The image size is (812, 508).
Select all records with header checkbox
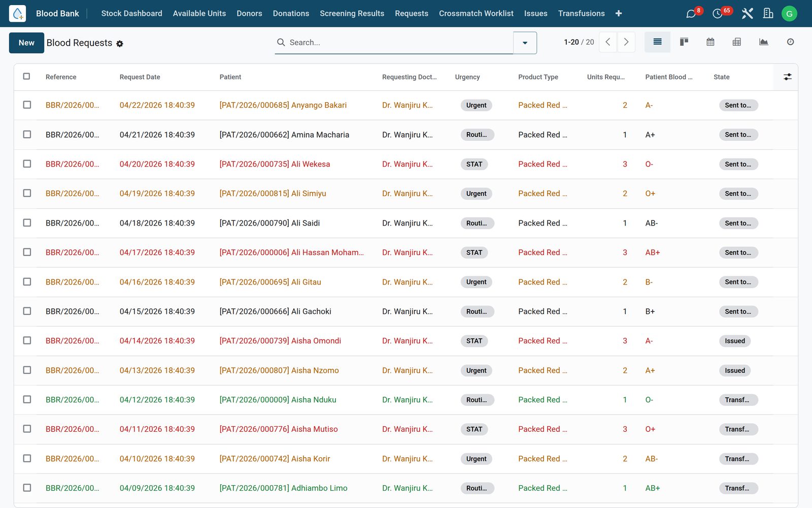(27, 76)
